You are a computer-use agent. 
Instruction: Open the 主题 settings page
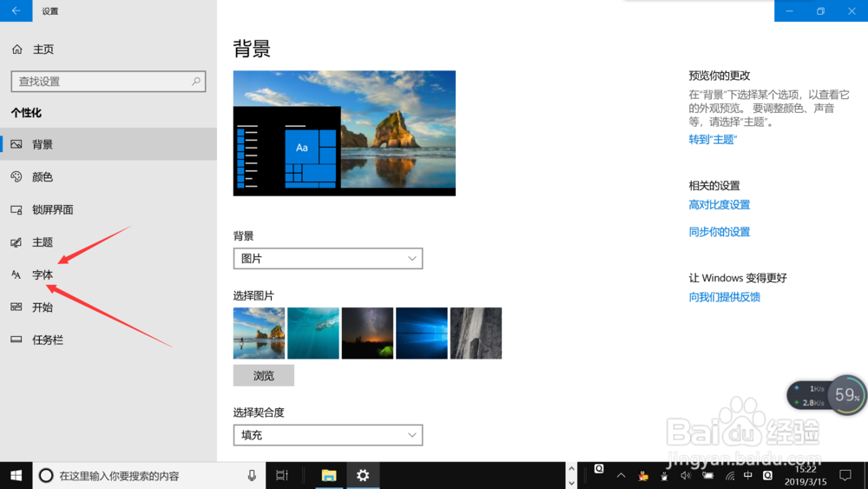click(108, 242)
